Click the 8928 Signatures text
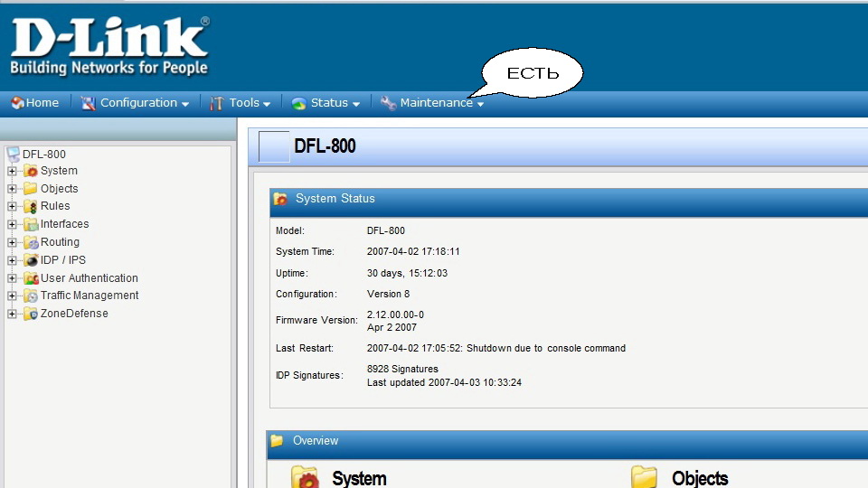The width and height of the screenshot is (868, 488). tap(402, 369)
